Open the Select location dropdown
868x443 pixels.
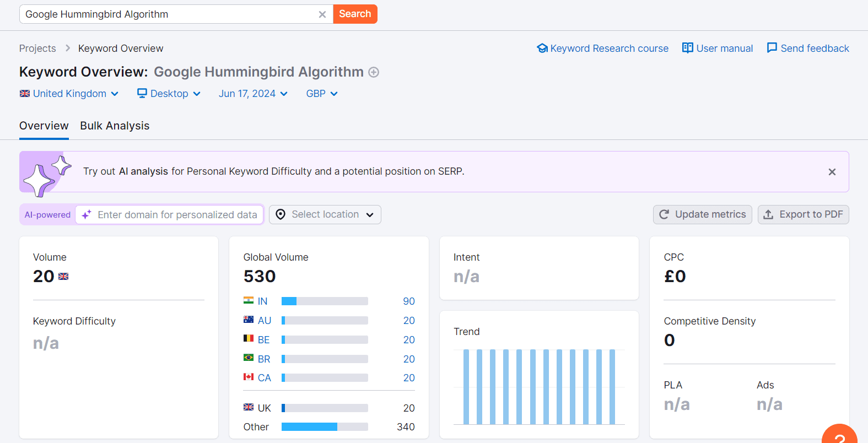point(325,214)
